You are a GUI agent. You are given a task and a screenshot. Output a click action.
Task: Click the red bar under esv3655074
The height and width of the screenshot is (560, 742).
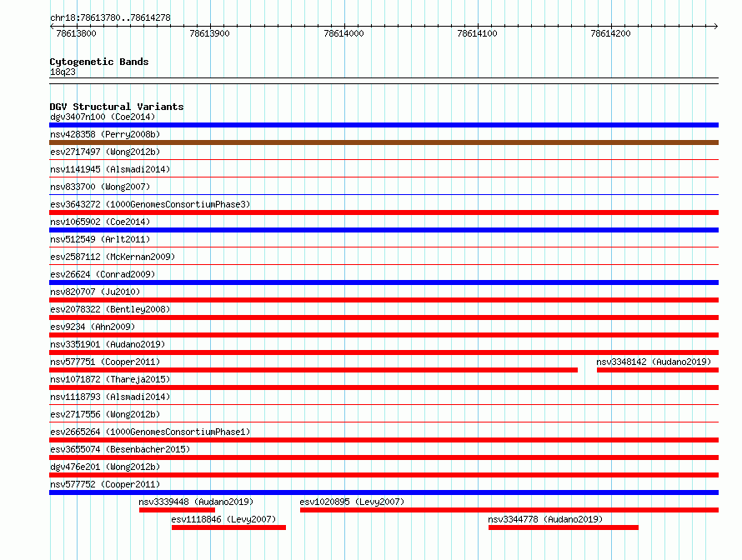tap(384, 457)
